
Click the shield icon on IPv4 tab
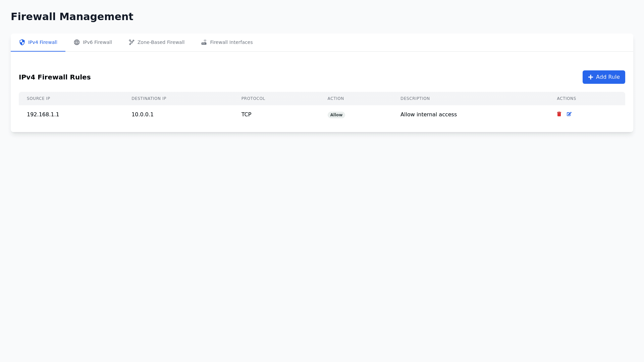[x=22, y=42]
